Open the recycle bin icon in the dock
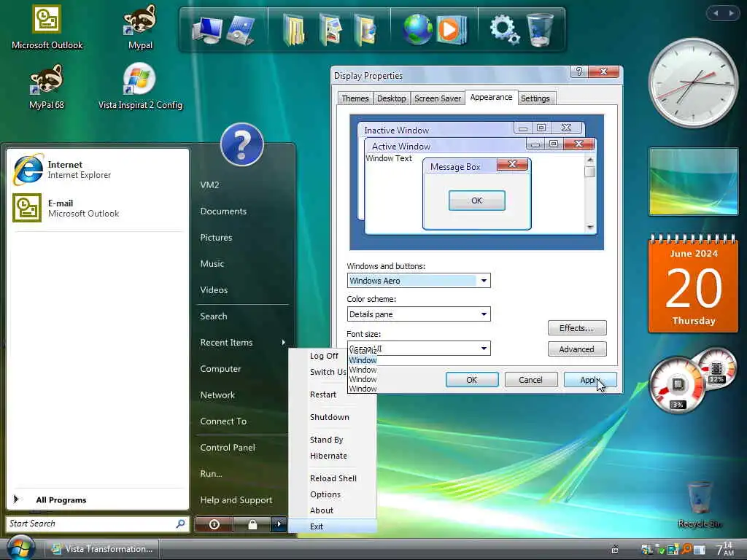This screenshot has height=560, width=747. point(540,30)
